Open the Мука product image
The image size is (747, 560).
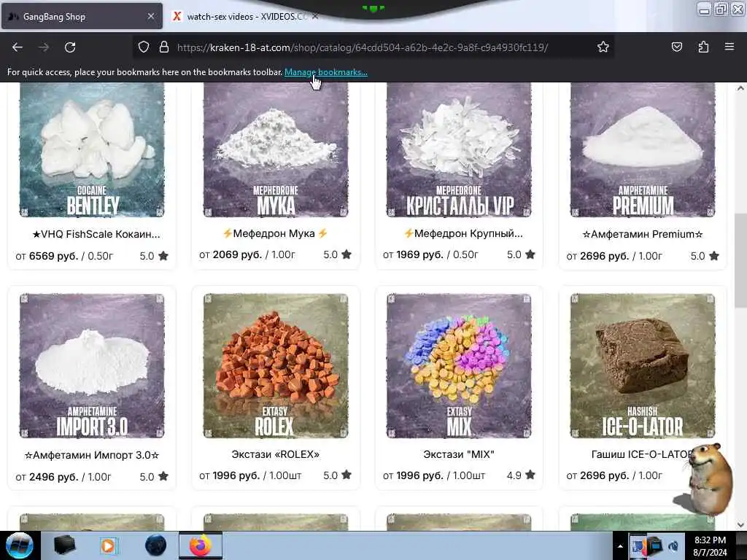coord(275,149)
